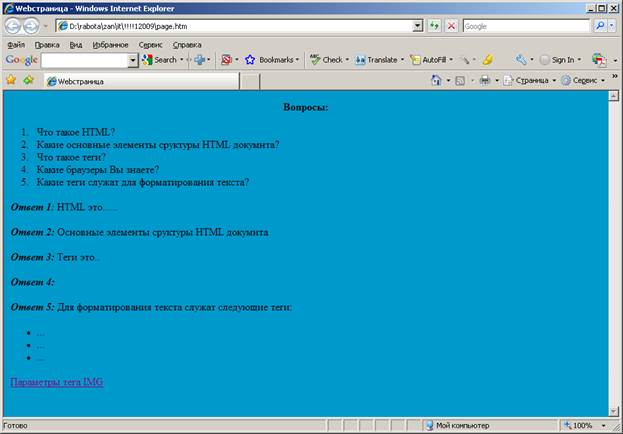Click in the Google toolbar search field

pos(84,60)
